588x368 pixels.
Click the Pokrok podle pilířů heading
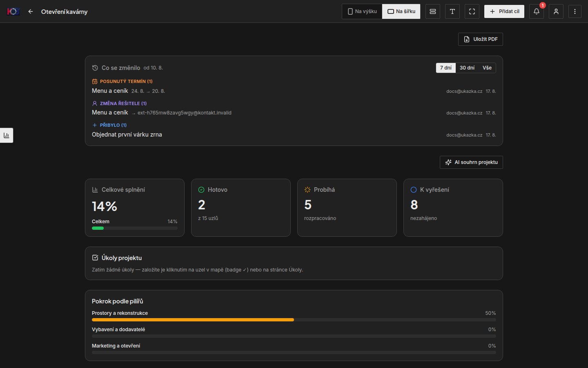pyautogui.click(x=118, y=301)
